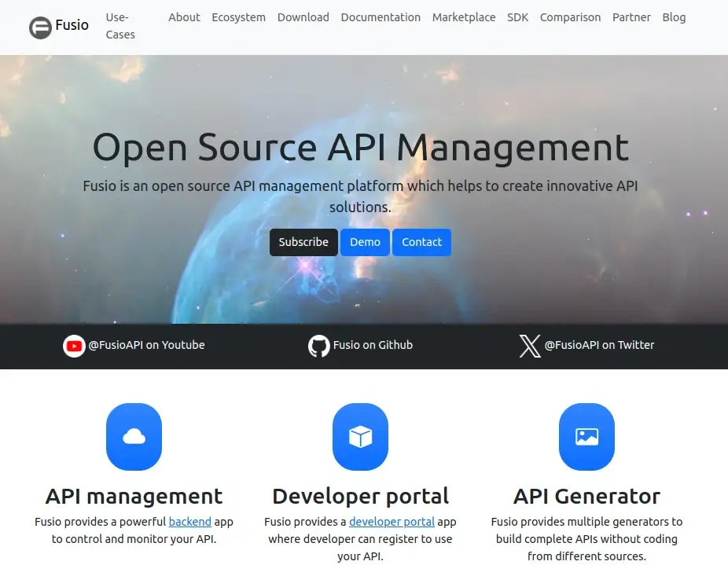Follow the developer portal link
The image size is (728, 565).
pyautogui.click(x=392, y=522)
